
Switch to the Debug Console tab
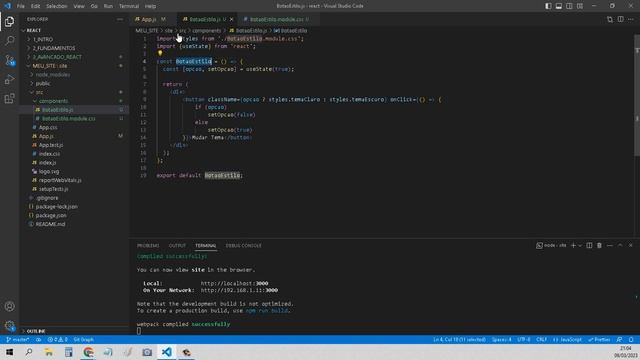pyautogui.click(x=244, y=245)
